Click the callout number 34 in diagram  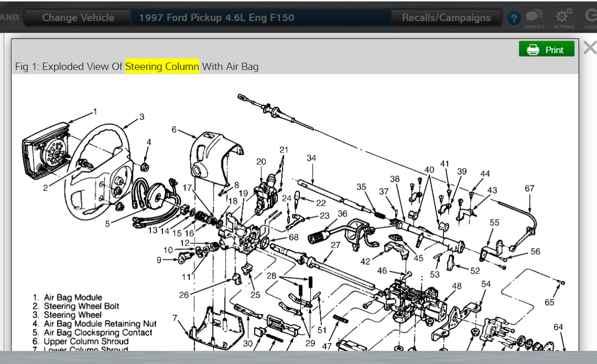pos(311,158)
